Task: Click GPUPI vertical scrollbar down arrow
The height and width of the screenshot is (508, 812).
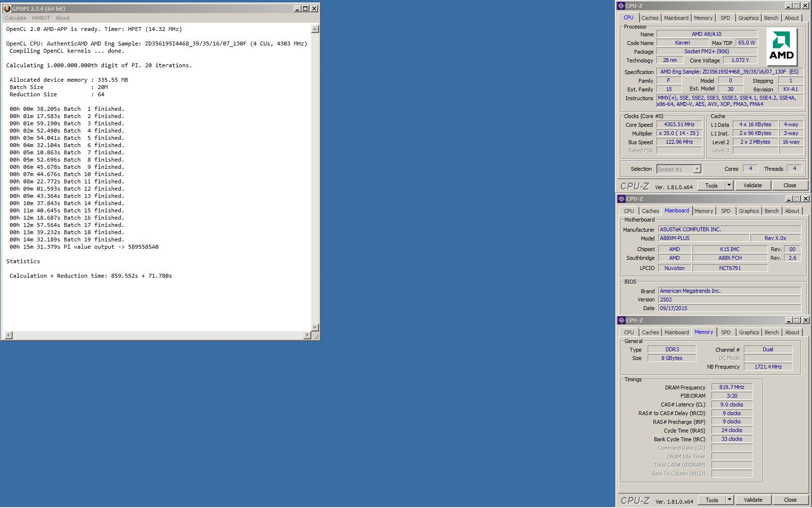Action: (x=315, y=328)
